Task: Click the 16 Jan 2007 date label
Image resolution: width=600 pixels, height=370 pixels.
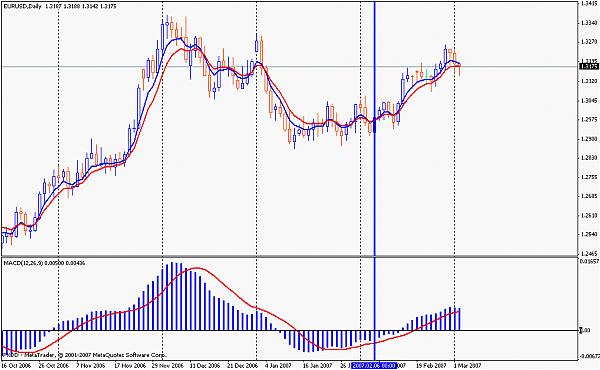Action: 318,366
